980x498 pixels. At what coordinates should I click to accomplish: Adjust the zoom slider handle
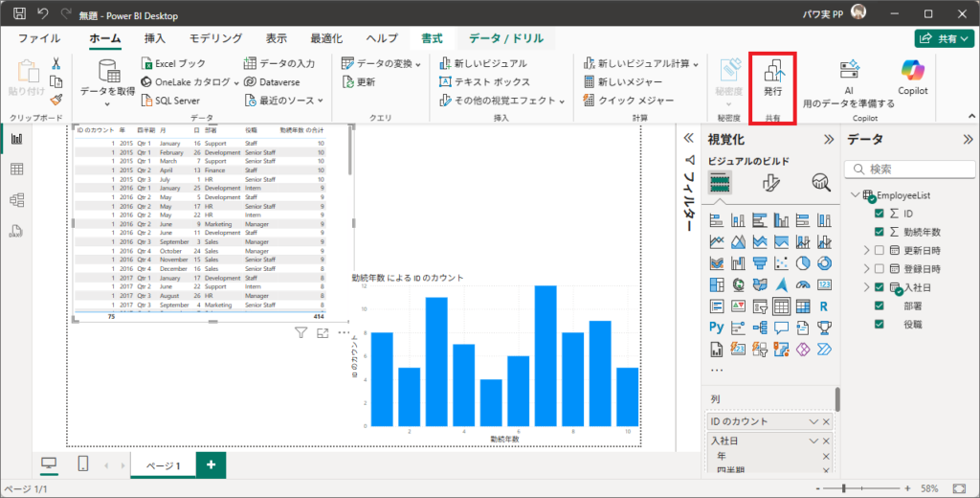[844, 488]
